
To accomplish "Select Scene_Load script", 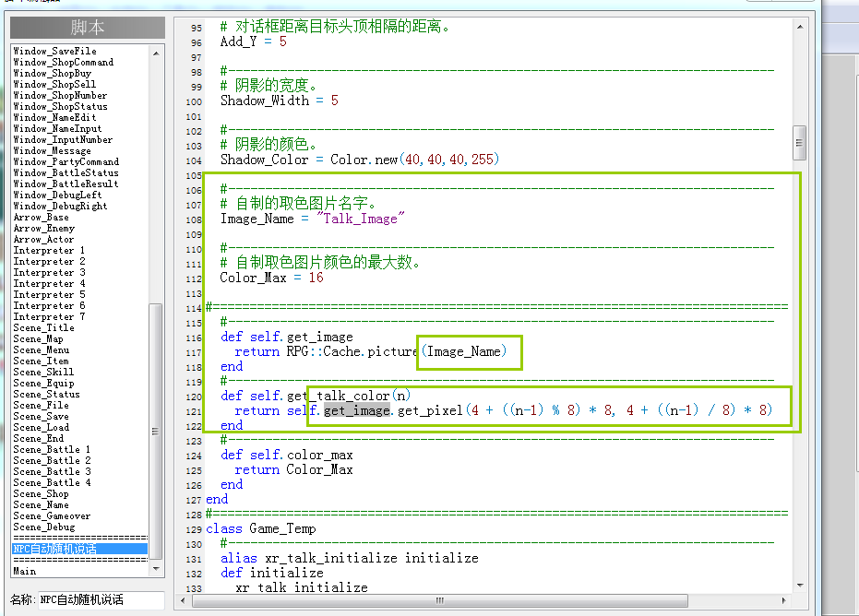I will point(42,427).
